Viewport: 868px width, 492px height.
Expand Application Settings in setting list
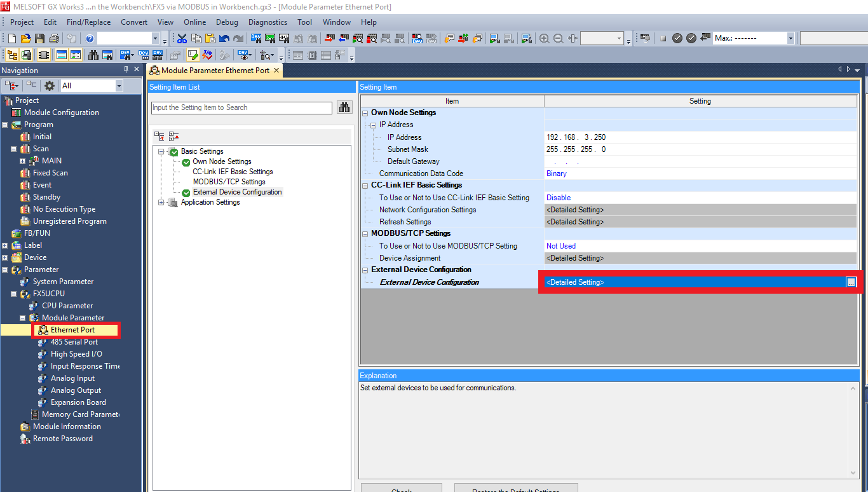coord(161,202)
